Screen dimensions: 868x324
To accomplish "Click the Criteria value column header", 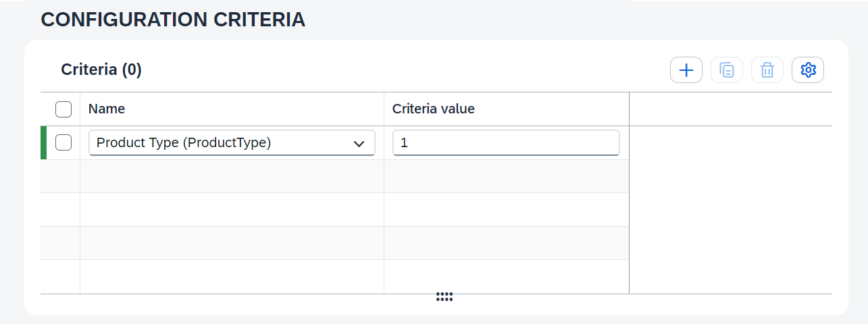I will point(433,109).
